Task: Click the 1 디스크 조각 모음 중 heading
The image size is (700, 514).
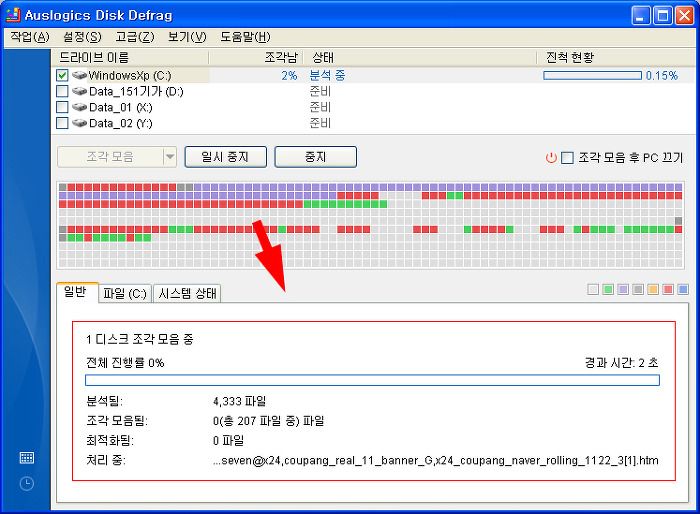Action: [x=140, y=339]
